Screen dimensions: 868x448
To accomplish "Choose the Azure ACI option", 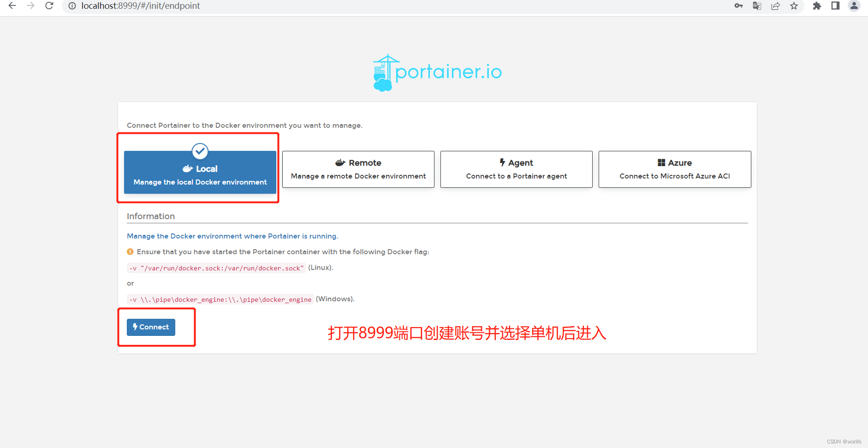I will tap(675, 169).
